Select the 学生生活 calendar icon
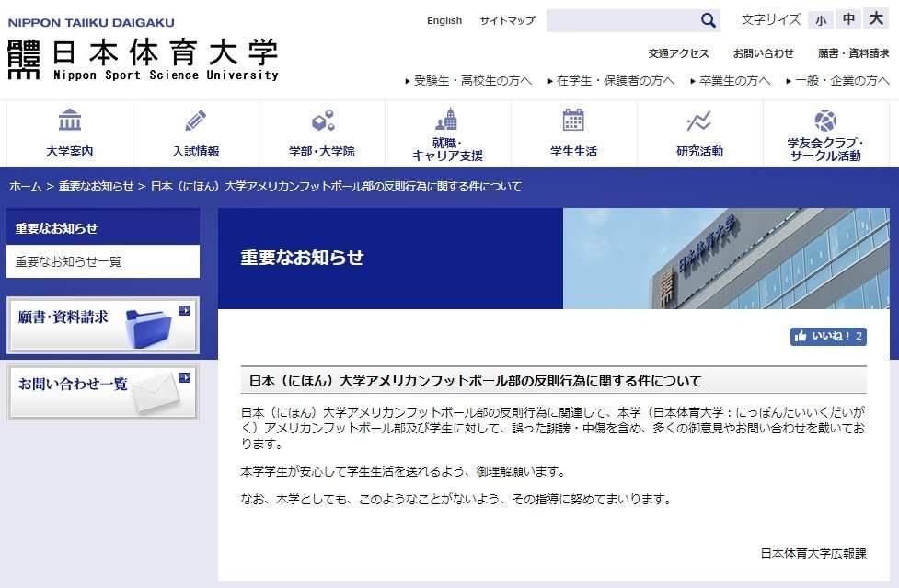 (x=571, y=121)
